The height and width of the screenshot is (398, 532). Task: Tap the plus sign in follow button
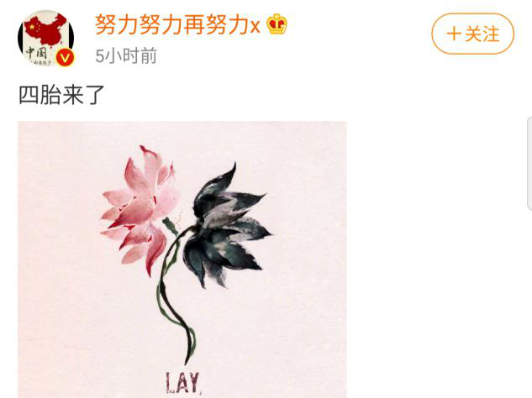point(454,34)
